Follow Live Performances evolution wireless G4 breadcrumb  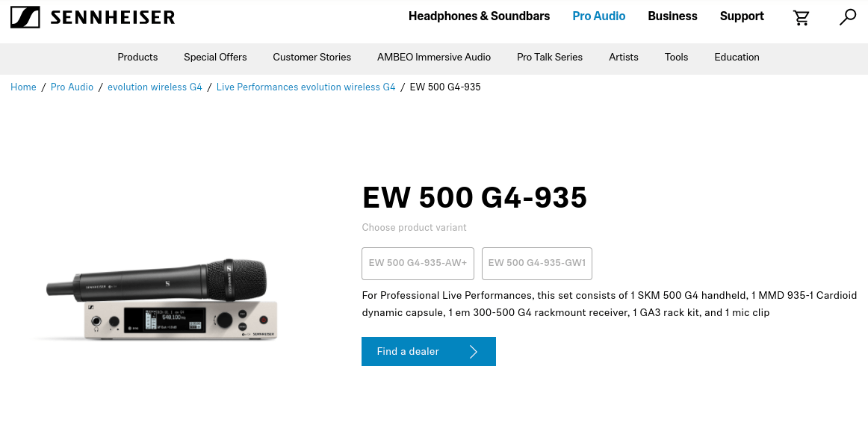point(306,87)
